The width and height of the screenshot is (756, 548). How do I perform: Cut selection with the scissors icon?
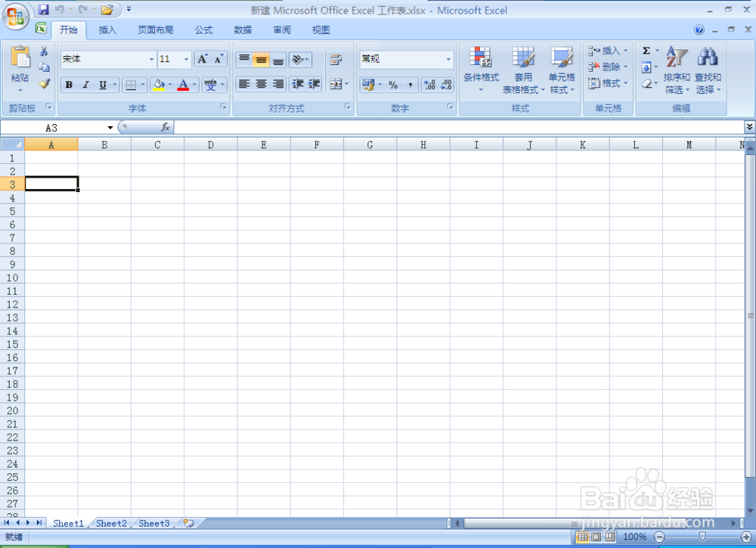(44, 51)
